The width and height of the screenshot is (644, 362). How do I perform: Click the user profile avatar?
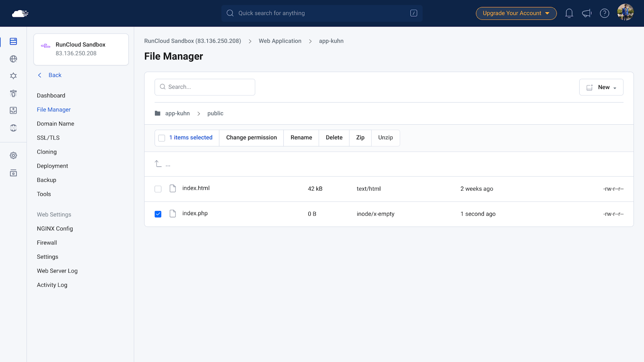625,12
